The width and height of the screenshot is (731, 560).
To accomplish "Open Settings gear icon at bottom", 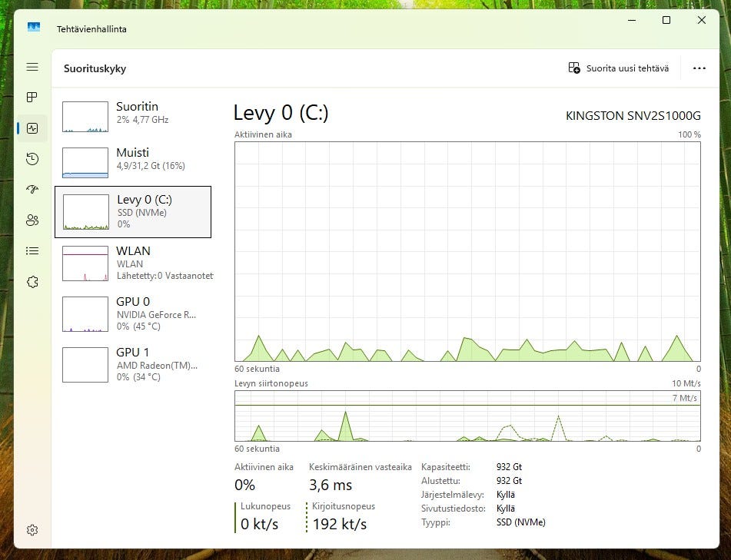I will pos(32,530).
